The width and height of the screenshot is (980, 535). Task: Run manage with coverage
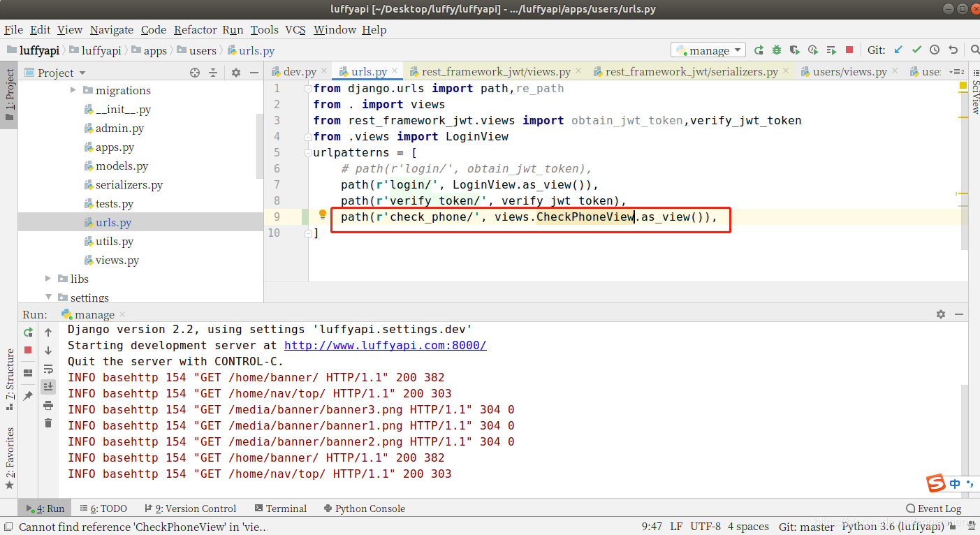(x=795, y=50)
